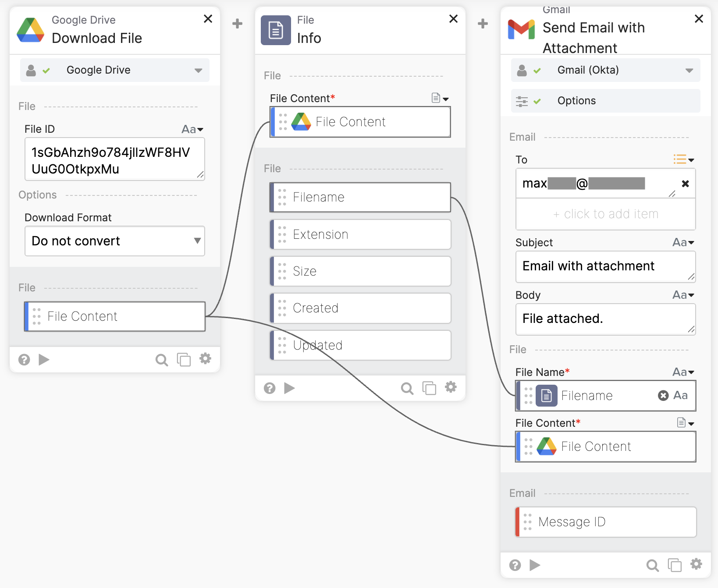Open the Google Drive connection dropdown
The height and width of the screenshot is (588, 718).
pyautogui.click(x=115, y=70)
